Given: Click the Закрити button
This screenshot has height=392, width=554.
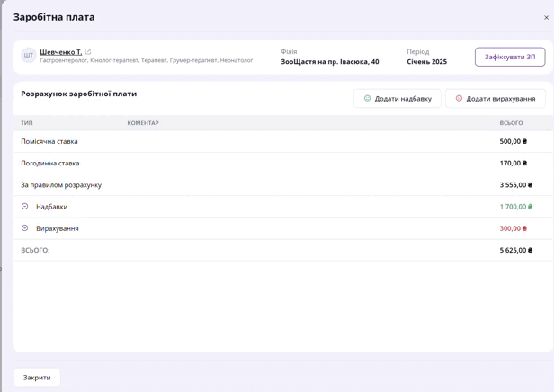Looking at the screenshot, I should pos(37,378).
